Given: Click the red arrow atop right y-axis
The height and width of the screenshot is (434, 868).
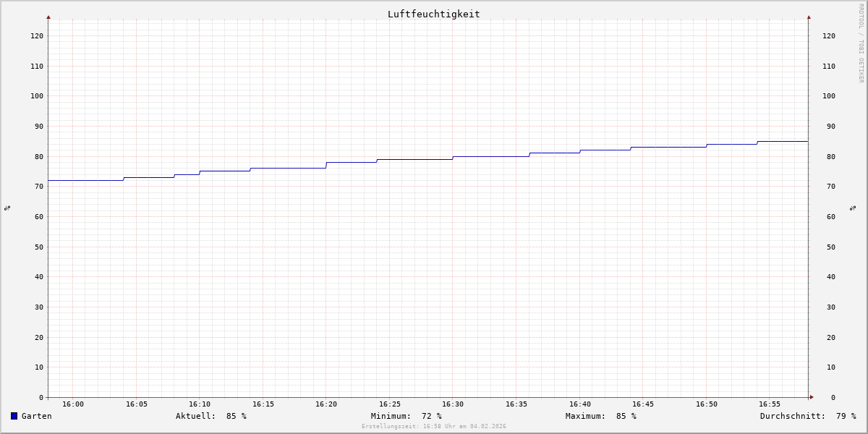Looking at the screenshot, I should coord(809,17).
